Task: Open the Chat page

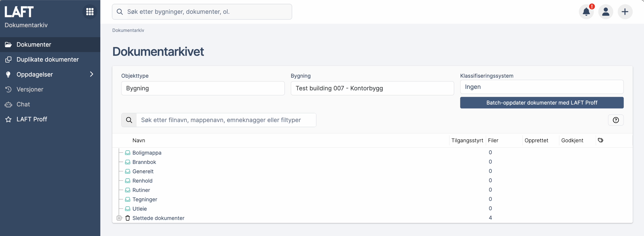Action: click(x=50, y=104)
